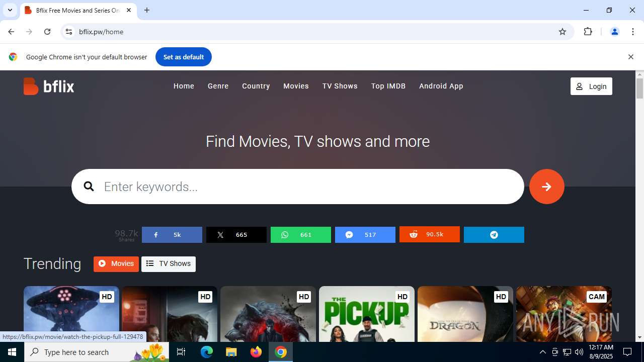
Task: Open the Windows Start menu
Action: point(12,352)
